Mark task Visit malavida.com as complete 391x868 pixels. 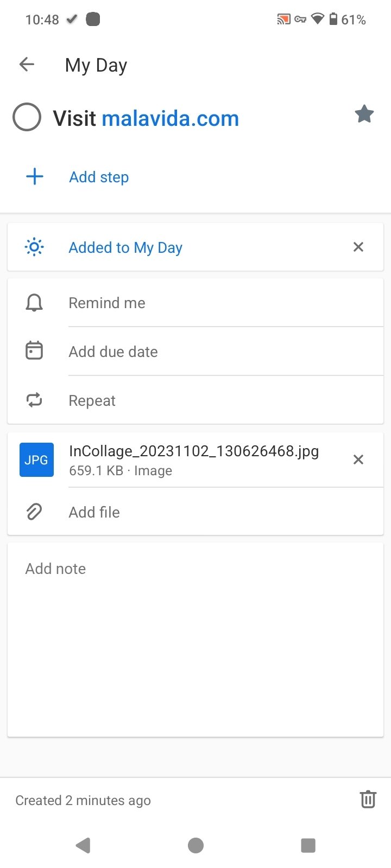click(x=27, y=117)
